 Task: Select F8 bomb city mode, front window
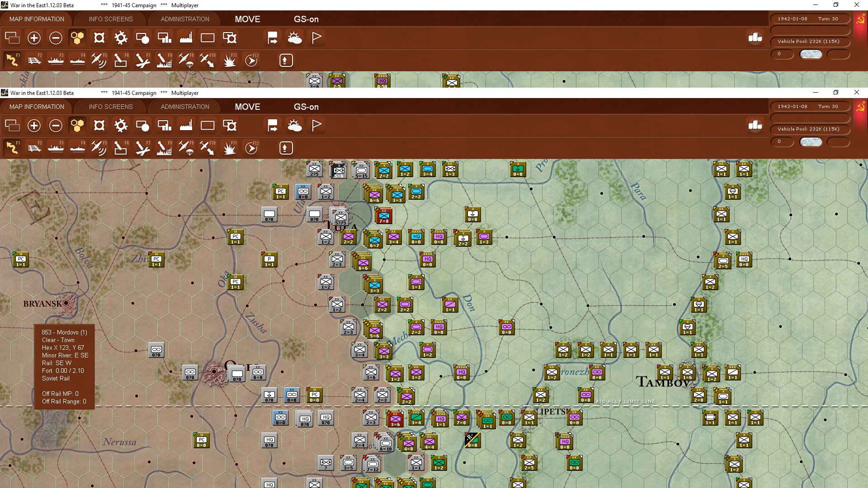pos(164,148)
